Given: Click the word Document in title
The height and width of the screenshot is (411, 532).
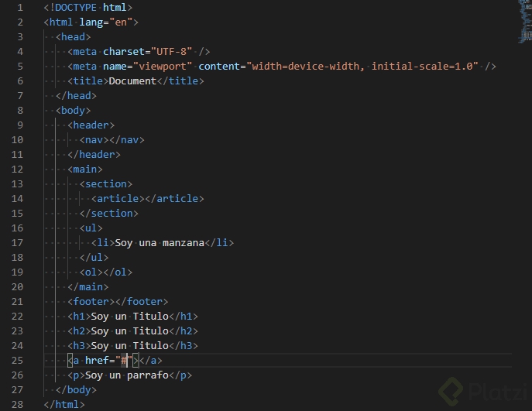Looking at the screenshot, I should [x=132, y=81].
